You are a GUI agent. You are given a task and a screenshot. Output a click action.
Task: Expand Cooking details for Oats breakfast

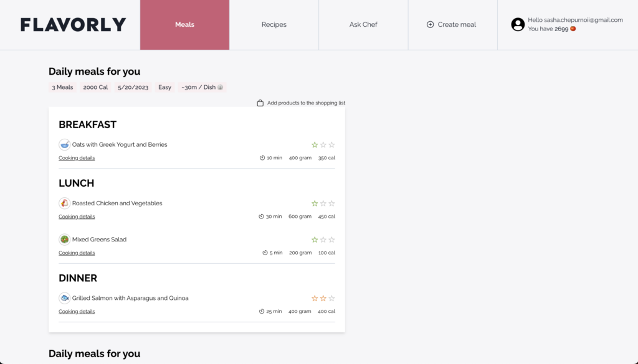pos(77,158)
